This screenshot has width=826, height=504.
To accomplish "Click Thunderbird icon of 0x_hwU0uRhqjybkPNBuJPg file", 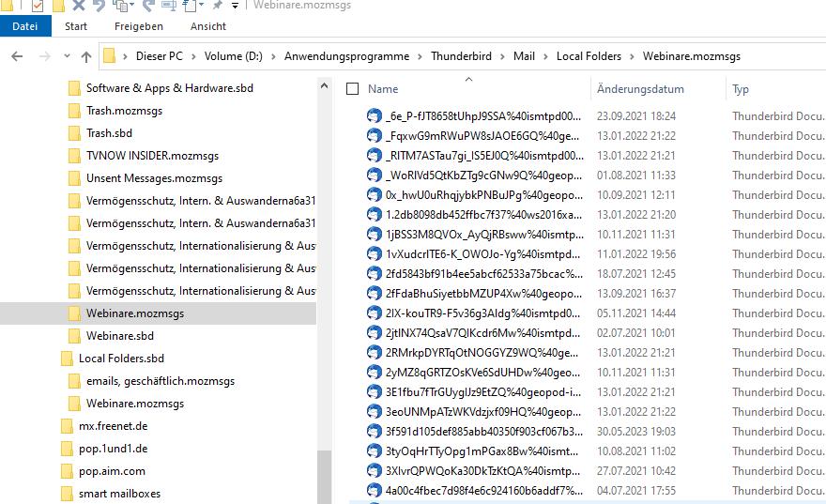I will tap(374, 195).
